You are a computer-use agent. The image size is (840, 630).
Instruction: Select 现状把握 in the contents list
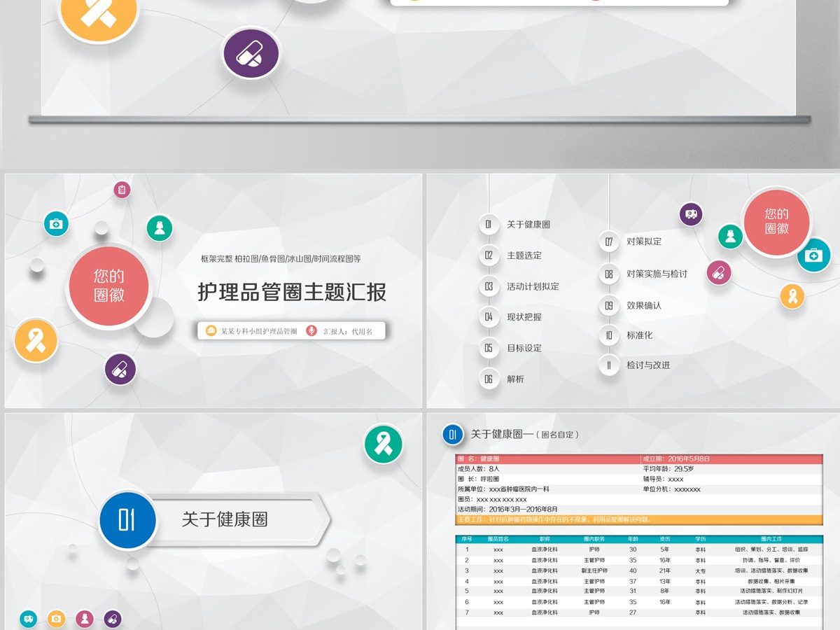pos(524,317)
